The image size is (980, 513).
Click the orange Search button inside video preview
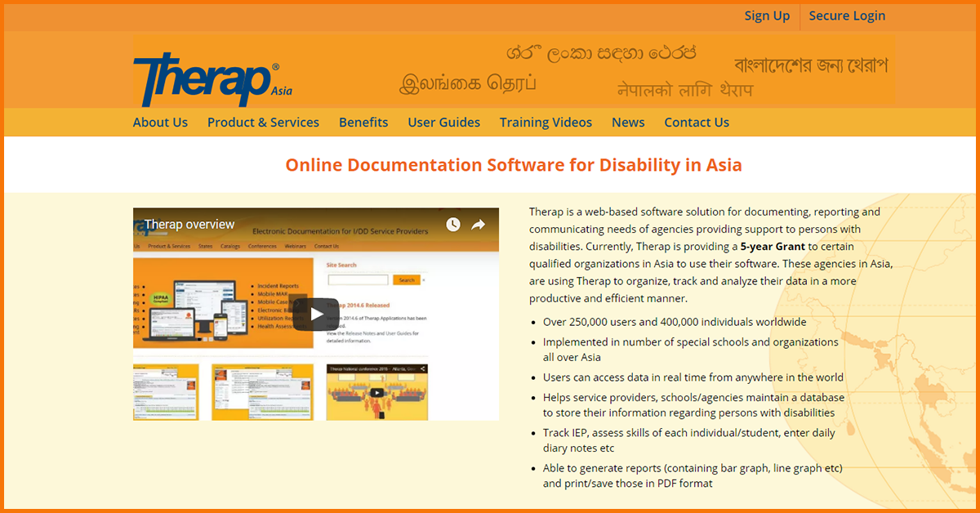(406, 279)
